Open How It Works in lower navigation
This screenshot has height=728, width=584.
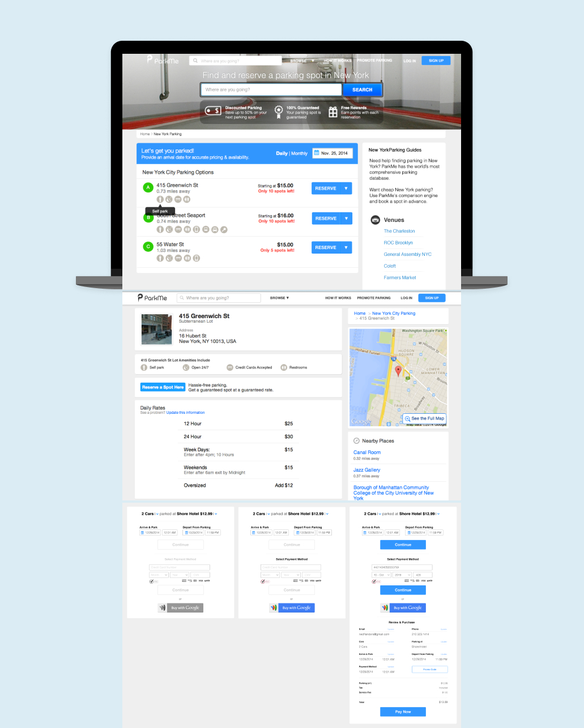338,298
